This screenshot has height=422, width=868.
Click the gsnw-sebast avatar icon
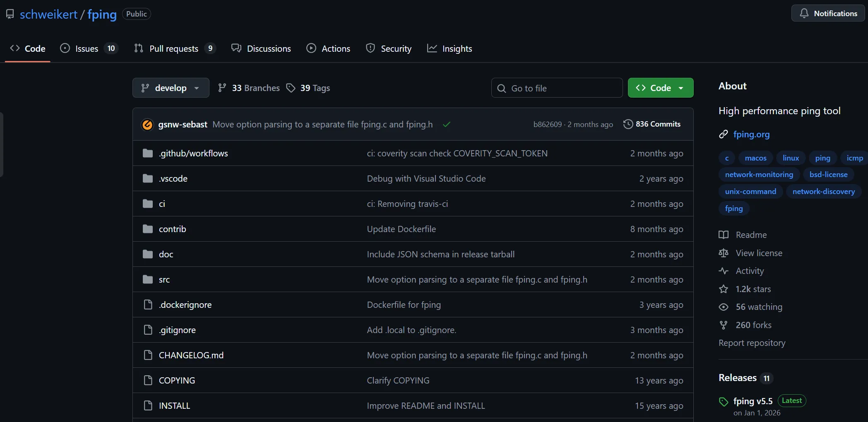click(x=147, y=125)
